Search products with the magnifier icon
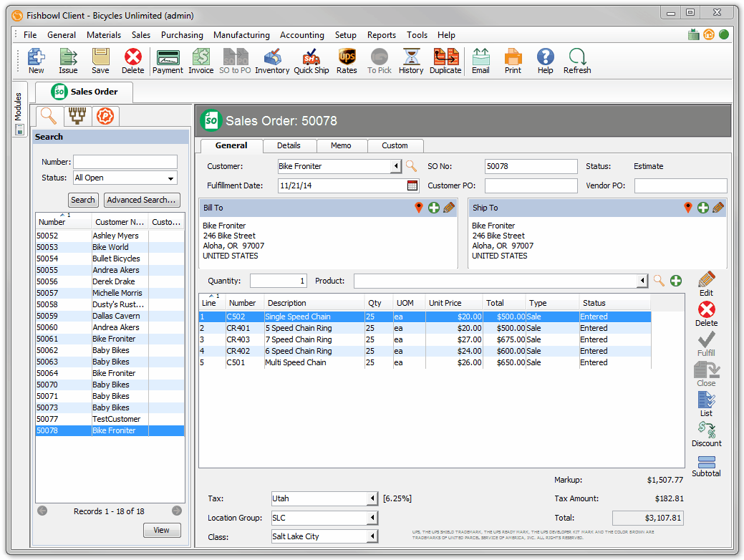This screenshot has height=560, width=744. tap(659, 281)
